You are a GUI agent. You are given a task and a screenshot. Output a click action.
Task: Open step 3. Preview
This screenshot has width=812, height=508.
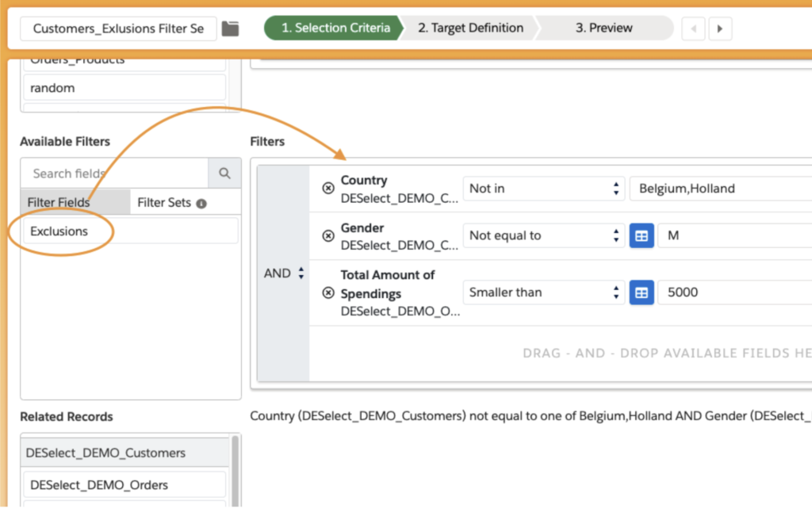click(606, 29)
